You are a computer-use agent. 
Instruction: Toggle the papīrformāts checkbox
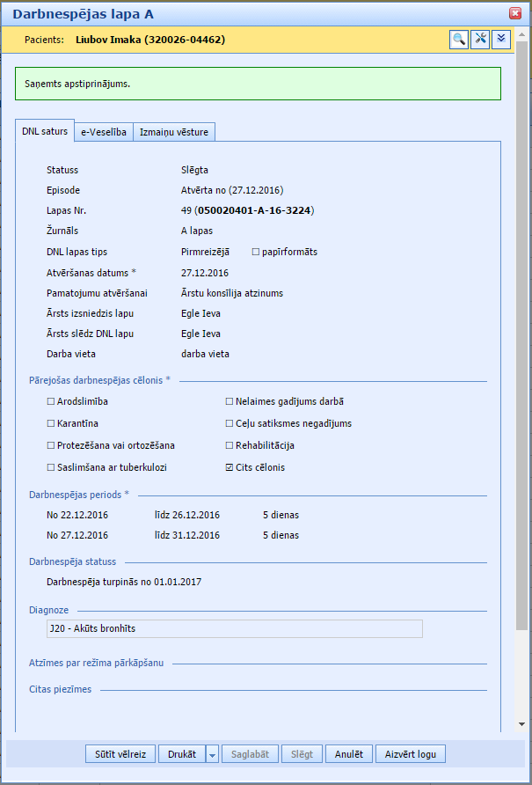(x=256, y=253)
